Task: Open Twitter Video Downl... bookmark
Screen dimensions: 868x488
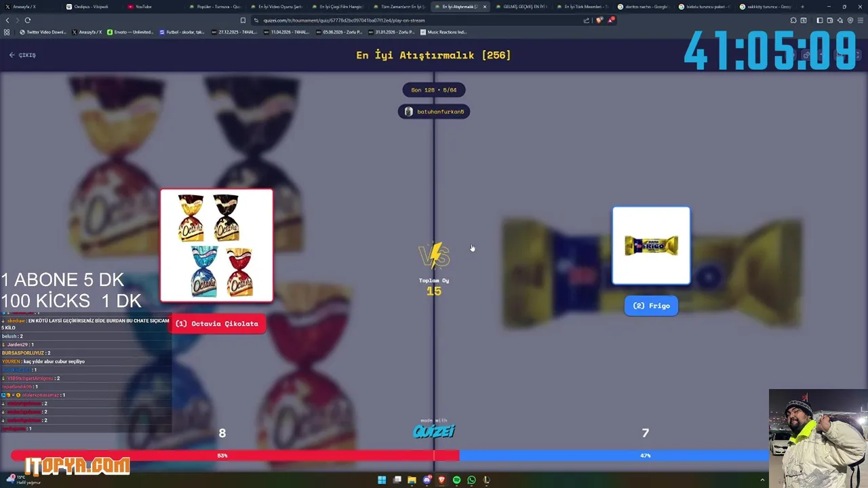Action: click(x=43, y=32)
